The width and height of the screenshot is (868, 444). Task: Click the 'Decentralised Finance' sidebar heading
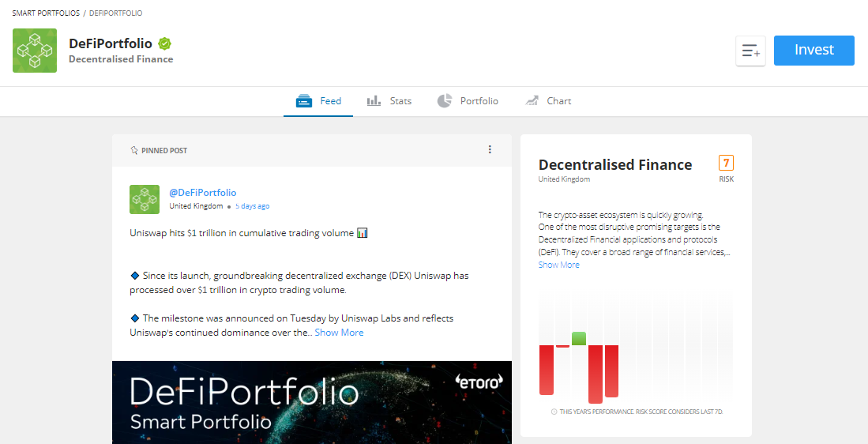(x=615, y=165)
